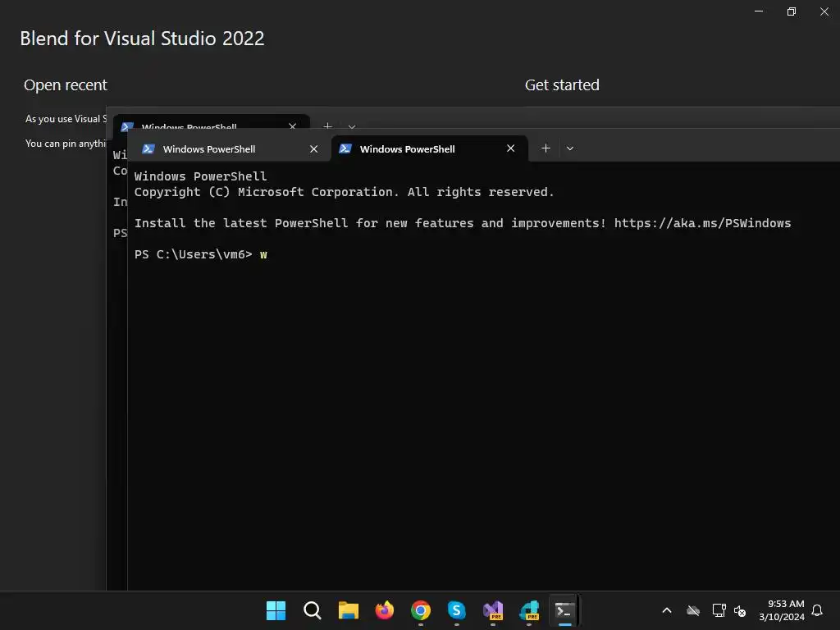
Task: Open File Explorer from taskbar
Action: click(x=348, y=610)
